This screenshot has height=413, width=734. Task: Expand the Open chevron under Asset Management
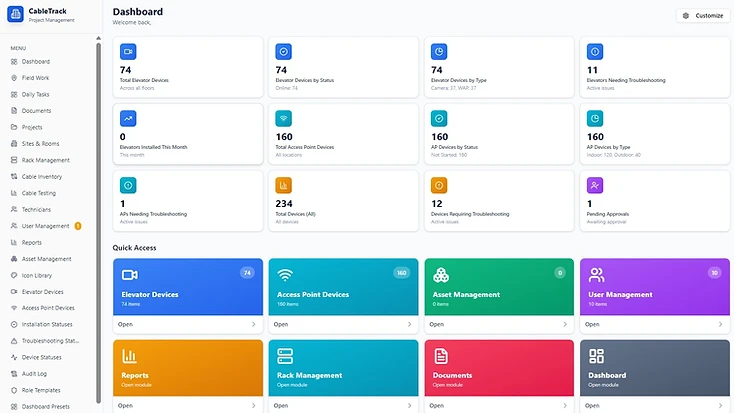[x=565, y=324]
